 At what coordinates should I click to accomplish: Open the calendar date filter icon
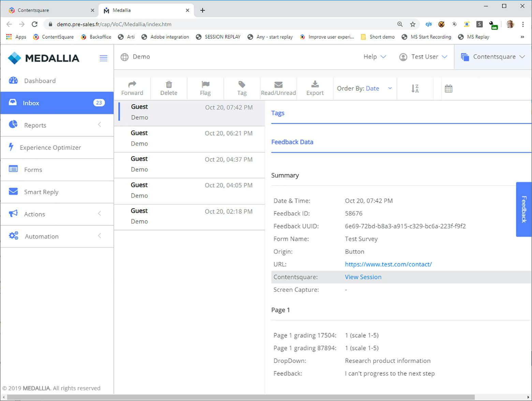pyautogui.click(x=448, y=89)
